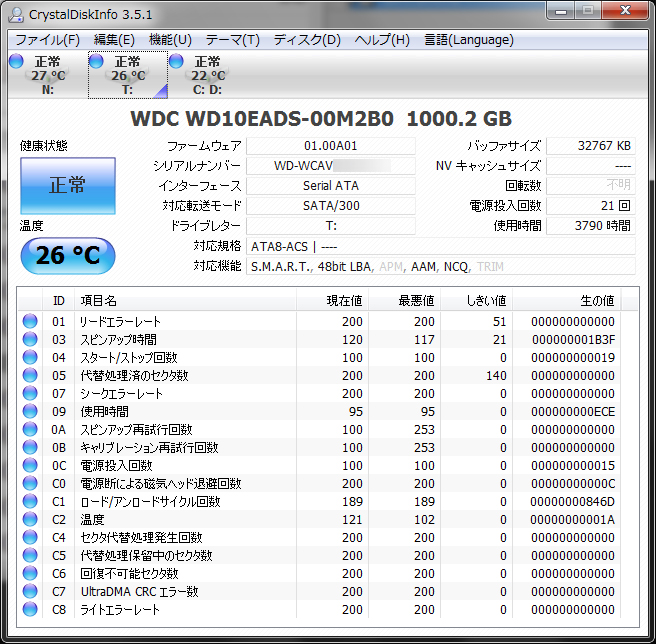
Task: Click status orb for C2 温度
Action: [30, 519]
